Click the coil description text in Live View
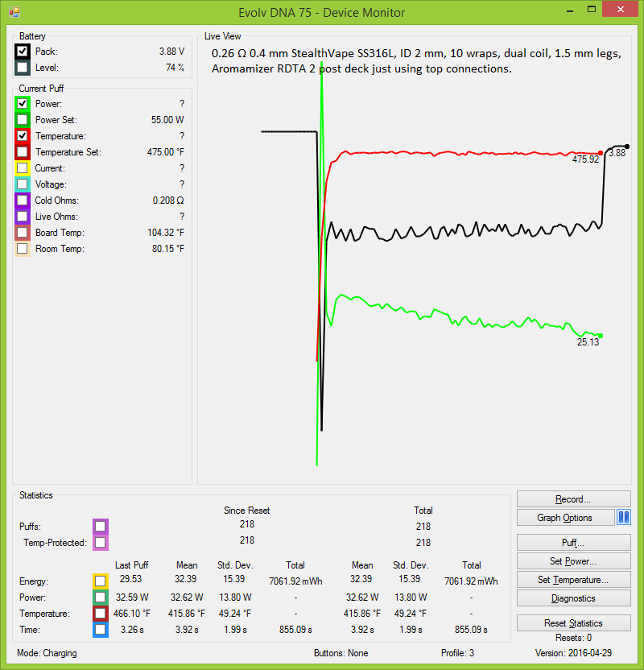The height and width of the screenshot is (670, 644). coord(416,61)
